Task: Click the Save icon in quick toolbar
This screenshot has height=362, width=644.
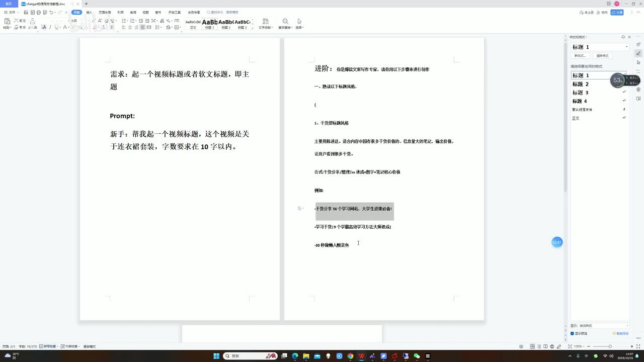Action: click(x=26, y=12)
